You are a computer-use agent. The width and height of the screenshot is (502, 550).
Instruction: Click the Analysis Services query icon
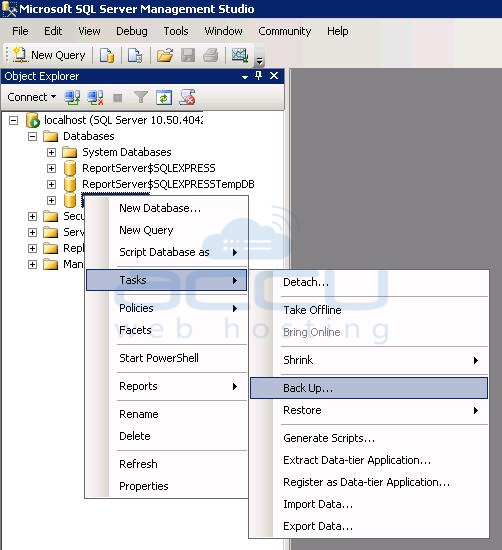coord(135,55)
